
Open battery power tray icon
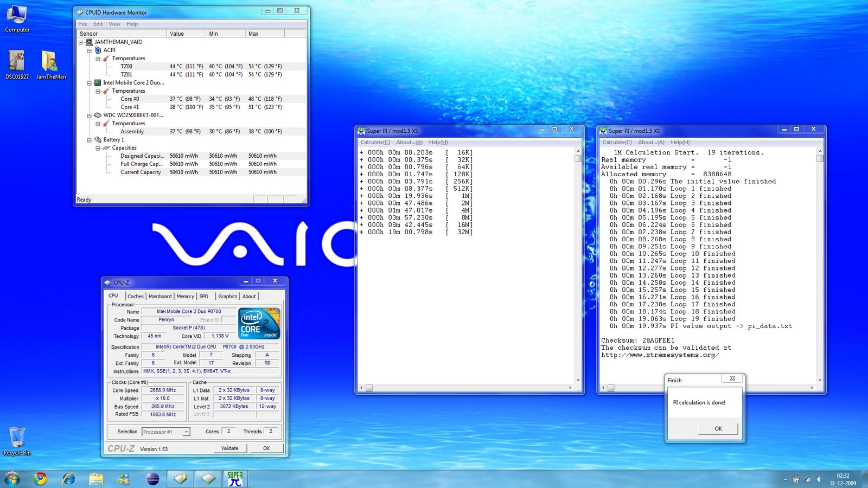(796, 479)
